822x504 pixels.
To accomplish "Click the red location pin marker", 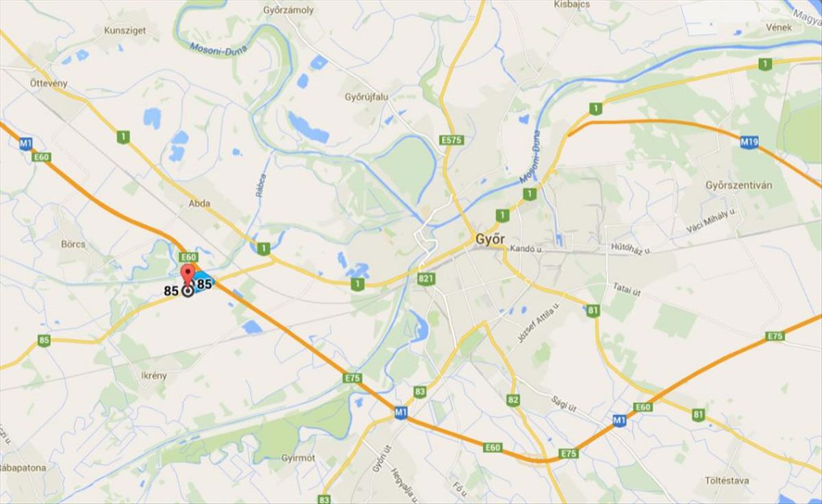I will coord(187,279).
